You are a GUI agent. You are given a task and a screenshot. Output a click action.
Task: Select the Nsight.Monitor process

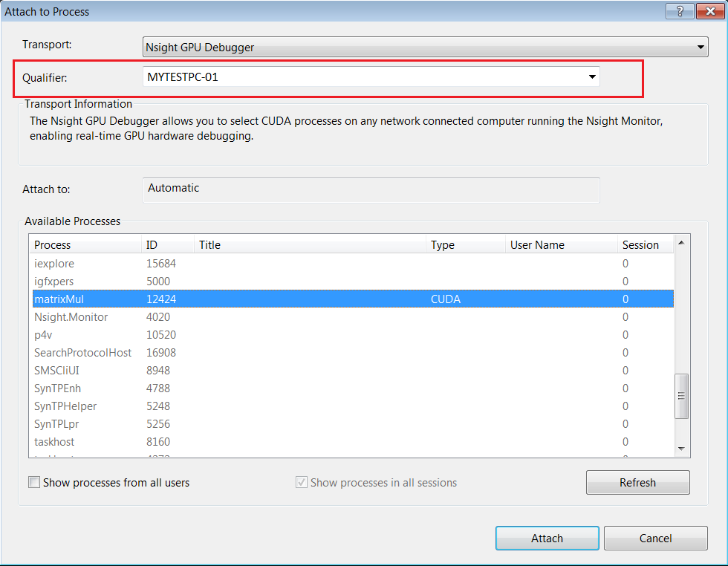point(71,317)
